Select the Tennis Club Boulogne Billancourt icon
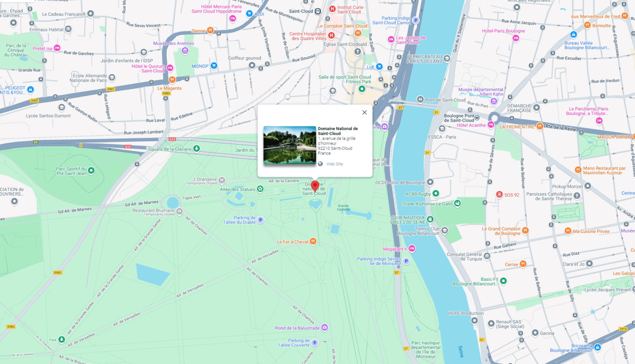Viewport: 635px width, 364px height. [444, 230]
